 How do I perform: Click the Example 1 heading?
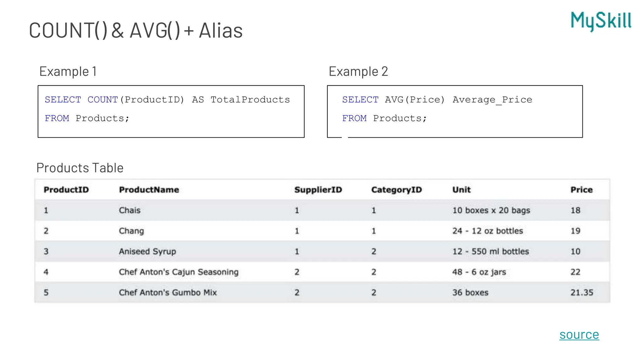pyautogui.click(x=68, y=72)
